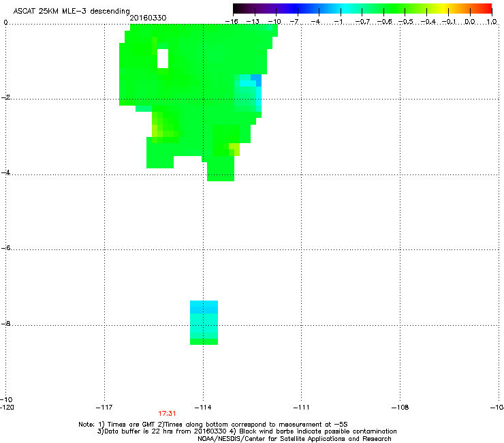The image size is (504, 443).
Task: Click the -2 latitude axis label
Action: click(5, 97)
